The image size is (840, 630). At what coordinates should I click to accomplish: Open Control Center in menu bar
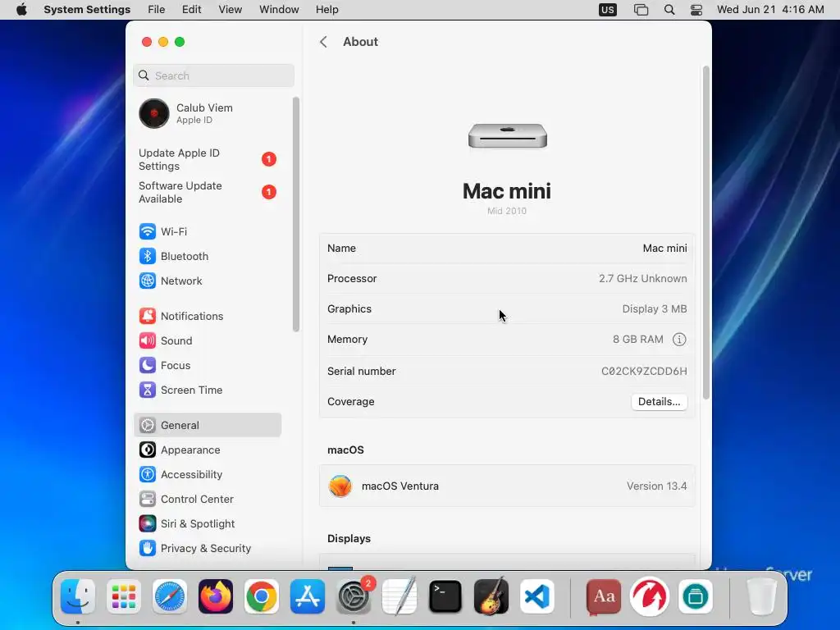(x=696, y=10)
